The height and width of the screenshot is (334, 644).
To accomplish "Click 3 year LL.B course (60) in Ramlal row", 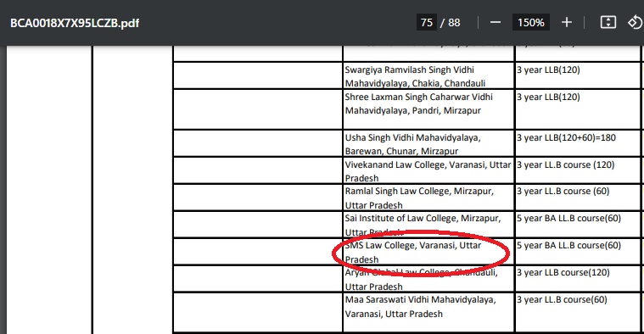I will pyautogui.click(x=563, y=191).
